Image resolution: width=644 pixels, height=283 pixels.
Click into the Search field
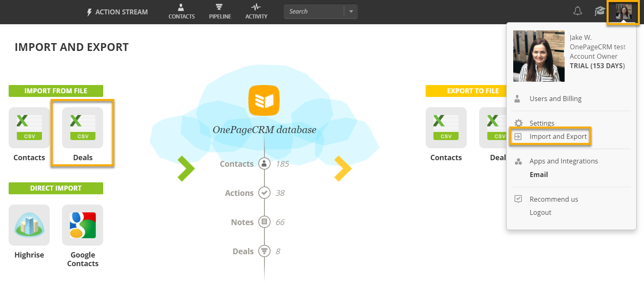(314, 12)
